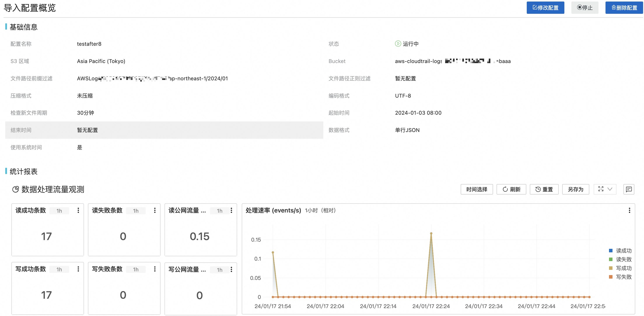Screen dimensions: 644x316
Task: Click the pie chart icon beside 数据处理流量观测
Action: coord(16,189)
